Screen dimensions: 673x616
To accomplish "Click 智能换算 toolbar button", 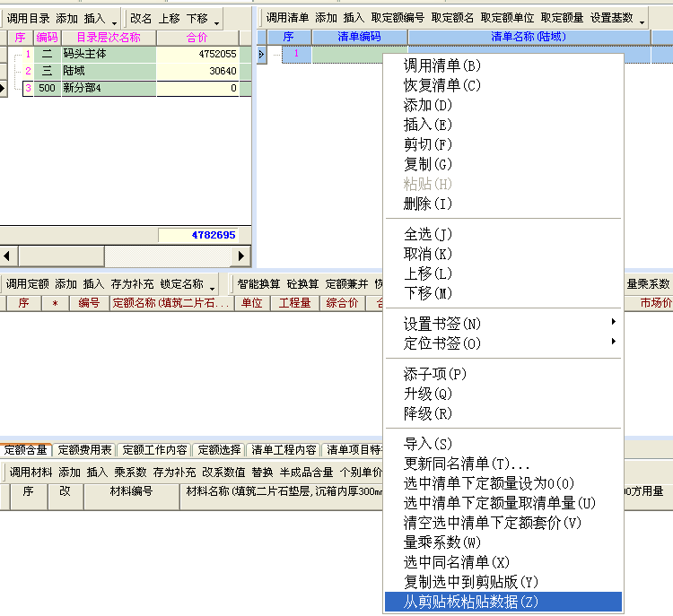I will pos(258,283).
